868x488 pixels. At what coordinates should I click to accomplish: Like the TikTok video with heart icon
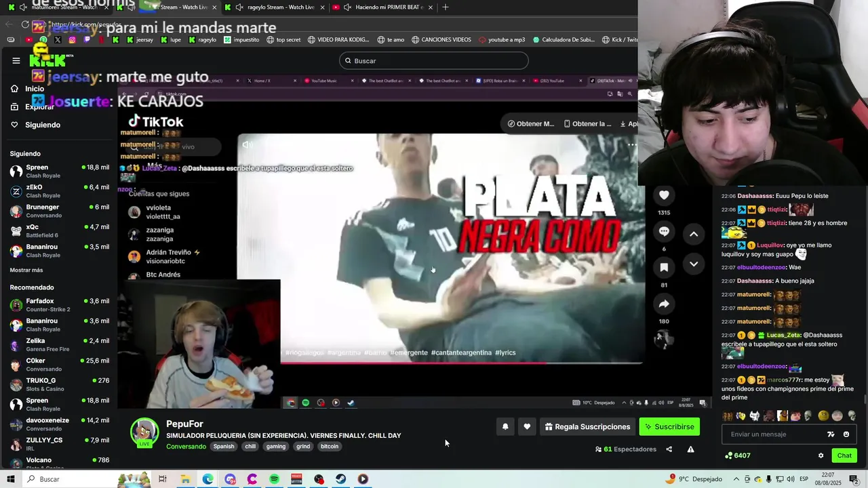(664, 195)
